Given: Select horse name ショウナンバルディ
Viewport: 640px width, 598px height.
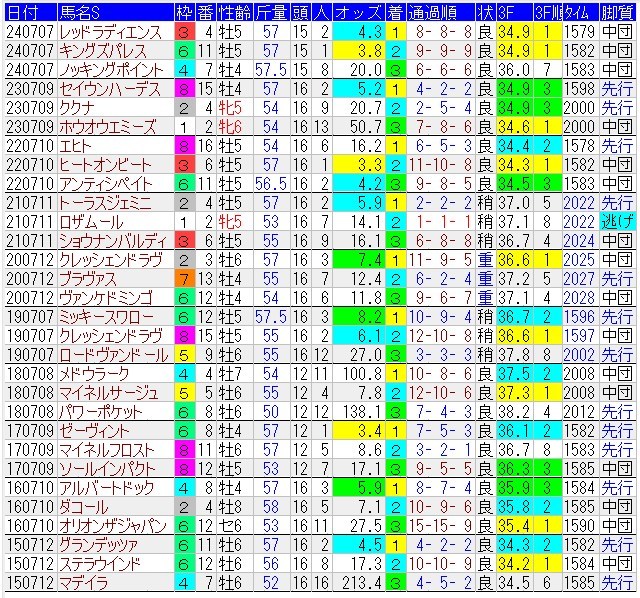Looking at the screenshot, I should click(113, 241).
